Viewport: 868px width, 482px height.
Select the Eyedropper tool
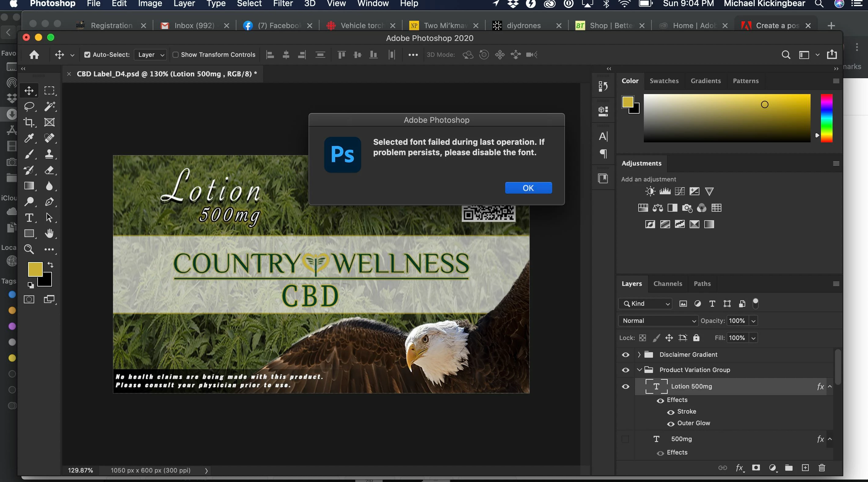pyautogui.click(x=29, y=138)
